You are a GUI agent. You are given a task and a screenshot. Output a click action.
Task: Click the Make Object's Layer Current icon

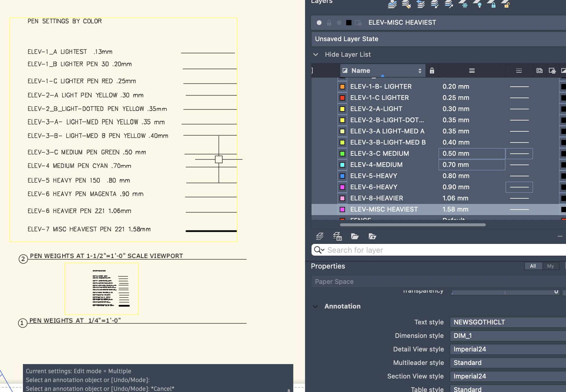click(x=392, y=4)
